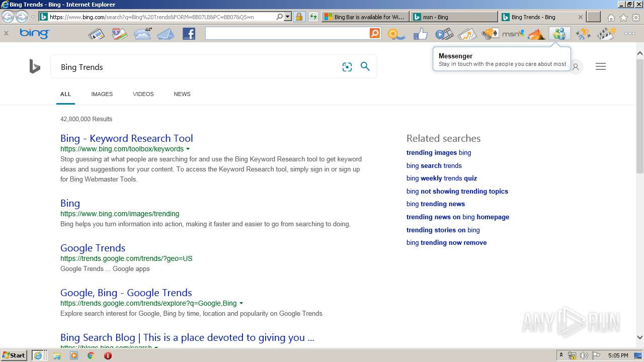Open the Bing Bar Messenger icon

pyautogui.click(x=559, y=34)
